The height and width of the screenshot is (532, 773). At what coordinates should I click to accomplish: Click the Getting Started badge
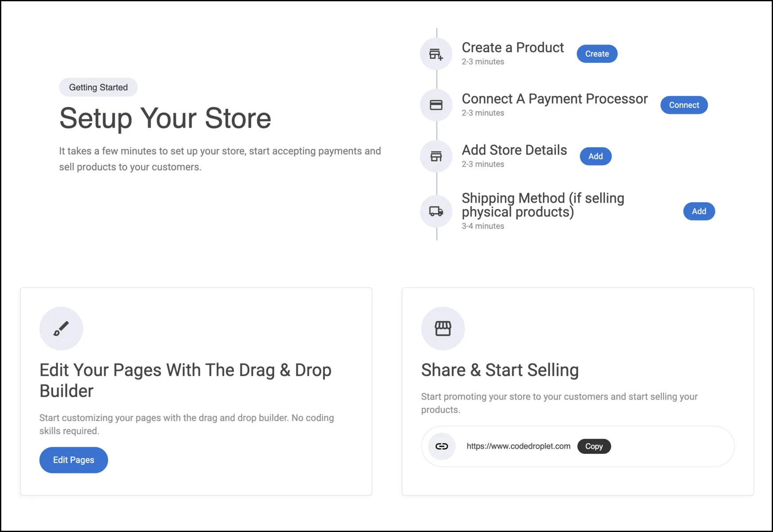click(x=98, y=87)
